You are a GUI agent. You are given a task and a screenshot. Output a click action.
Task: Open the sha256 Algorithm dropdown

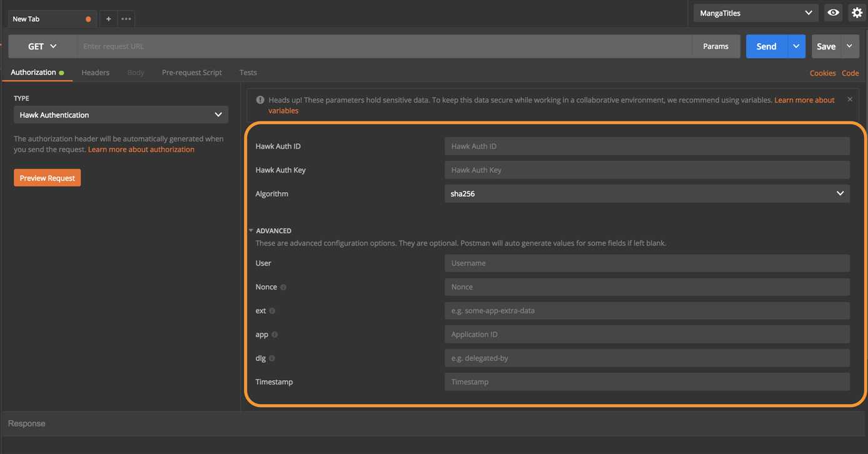click(647, 193)
